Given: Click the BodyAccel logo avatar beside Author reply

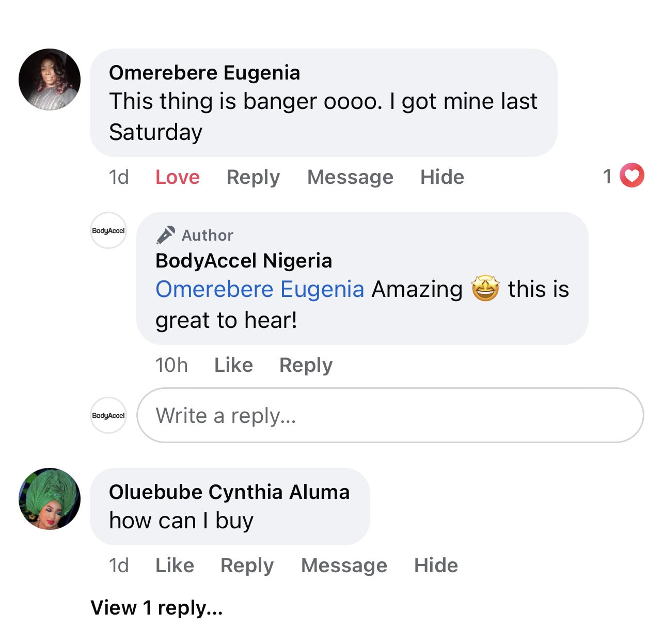Looking at the screenshot, I should coord(108,230).
